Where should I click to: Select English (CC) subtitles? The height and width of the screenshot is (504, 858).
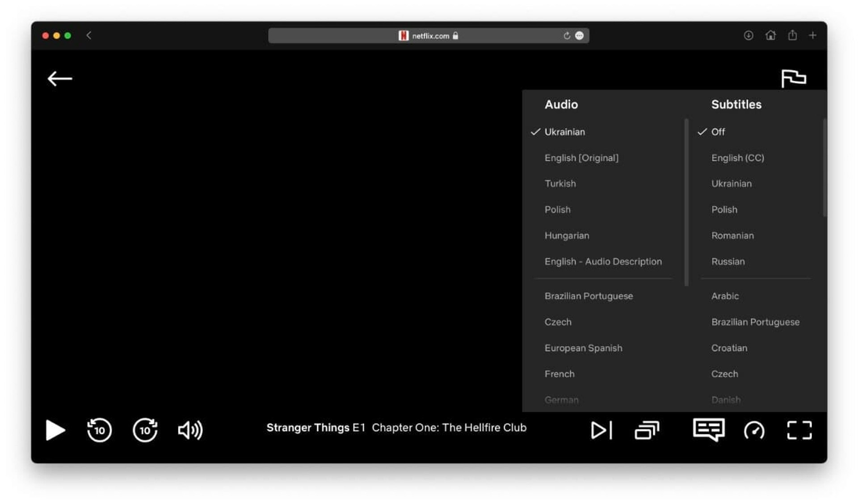click(x=738, y=158)
